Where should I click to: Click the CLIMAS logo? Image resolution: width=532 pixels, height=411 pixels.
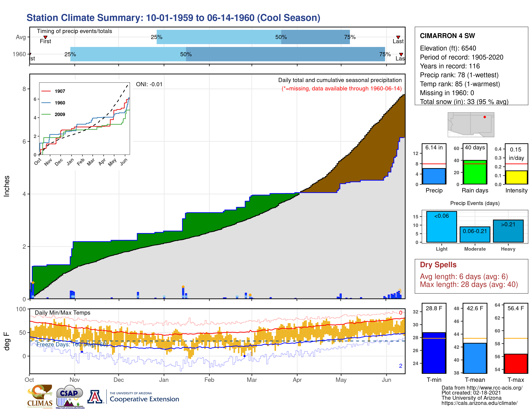pos(40,396)
